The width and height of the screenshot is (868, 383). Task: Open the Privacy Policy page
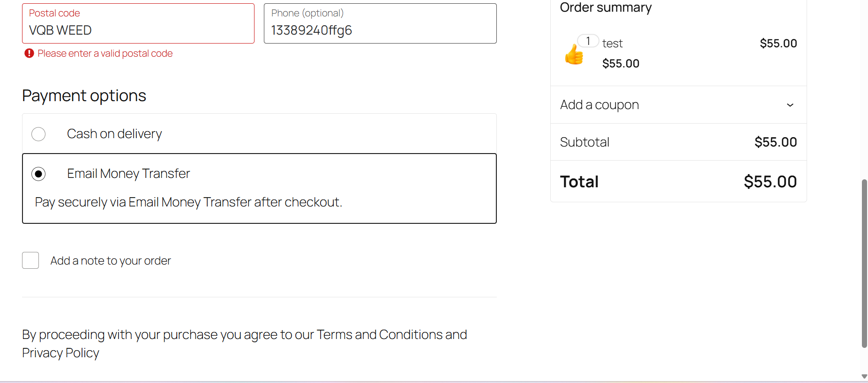point(60,353)
